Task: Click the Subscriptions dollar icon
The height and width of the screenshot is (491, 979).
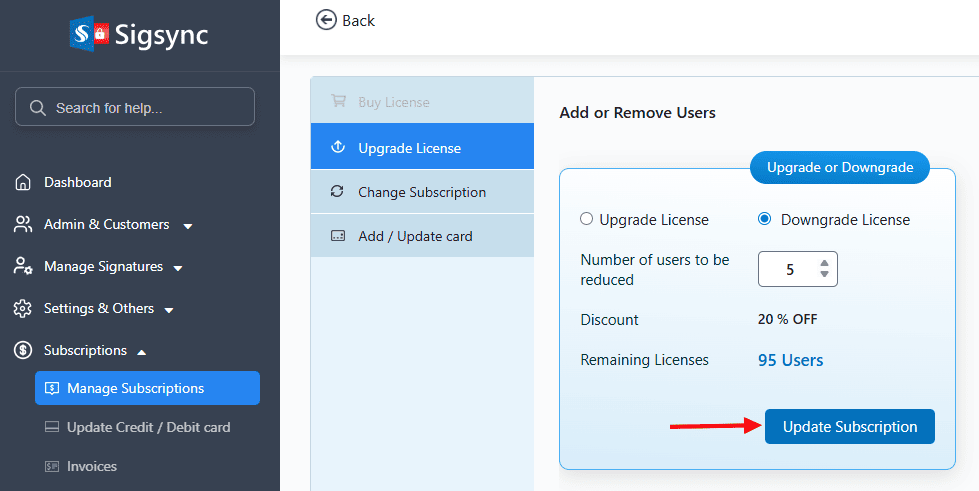Action: (23, 351)
